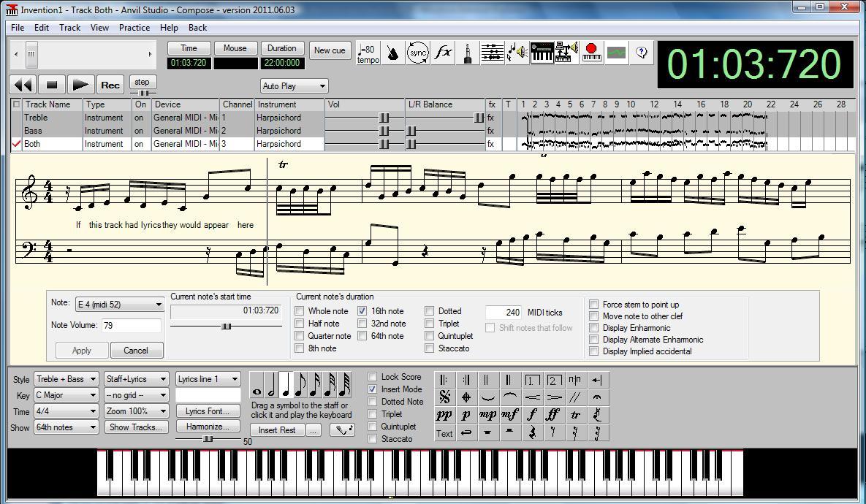This screenshot has height=504, width=866.
Task: Check the Dotted duration option
Action: [x=430, y=311]
